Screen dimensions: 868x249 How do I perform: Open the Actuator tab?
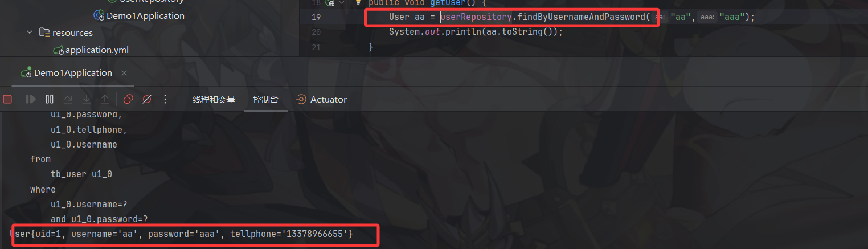(321, 99)
